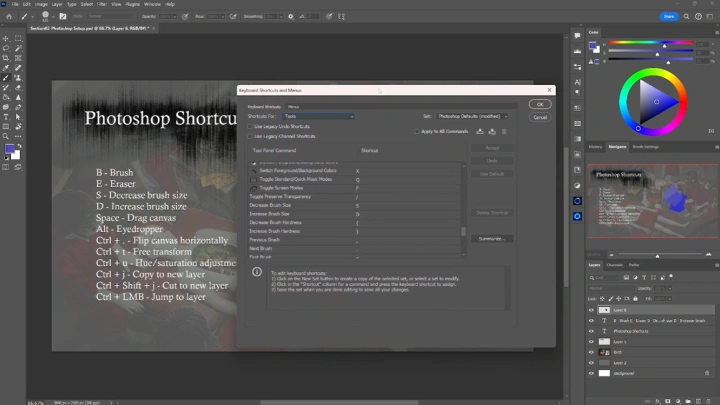Hide the Photoshop Shortcuts text layer

591,331
